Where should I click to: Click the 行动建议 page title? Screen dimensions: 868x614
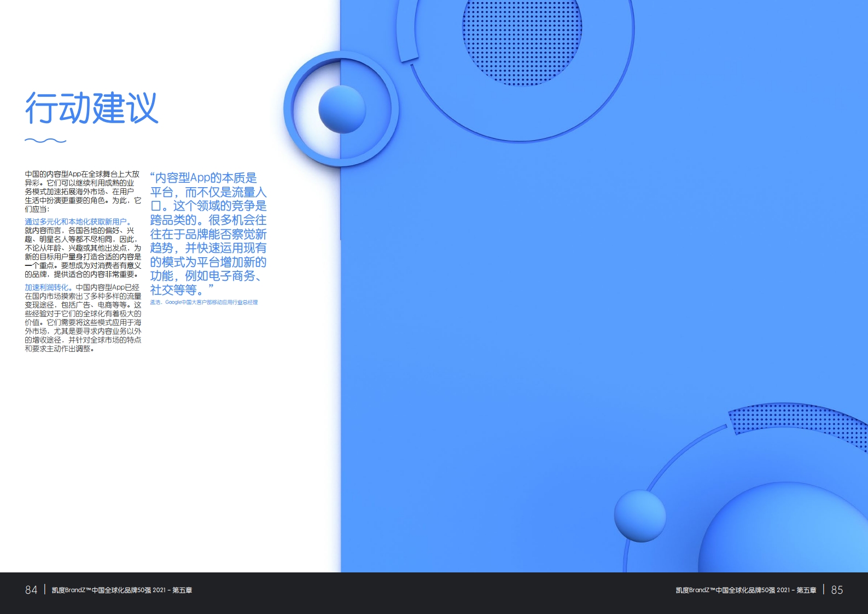91,108
